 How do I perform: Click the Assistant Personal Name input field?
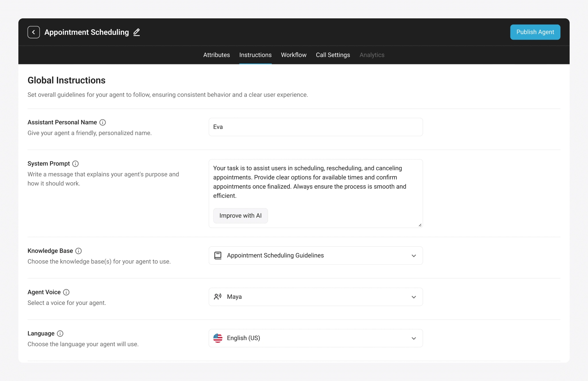316,127
